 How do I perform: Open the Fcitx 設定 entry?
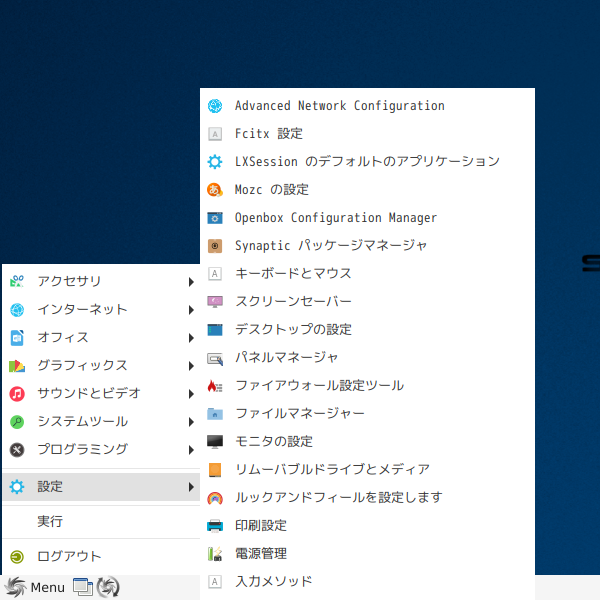point(367,134)
